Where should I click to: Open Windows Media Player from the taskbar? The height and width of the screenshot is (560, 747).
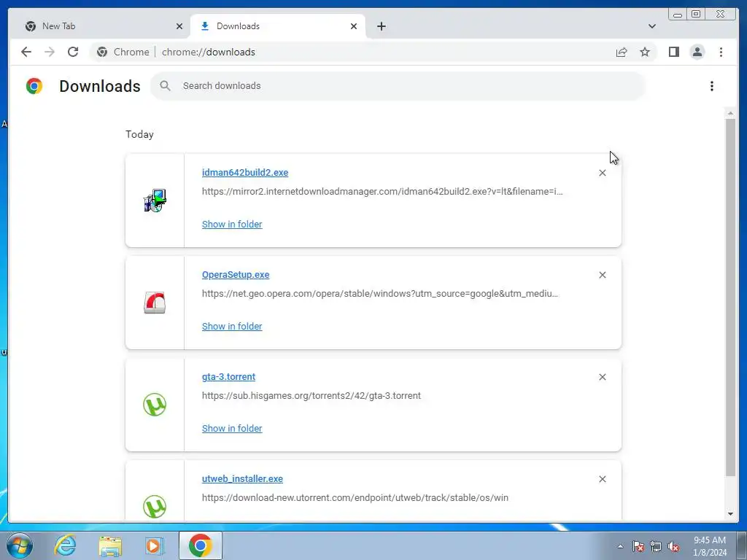[x=155, y=545]
